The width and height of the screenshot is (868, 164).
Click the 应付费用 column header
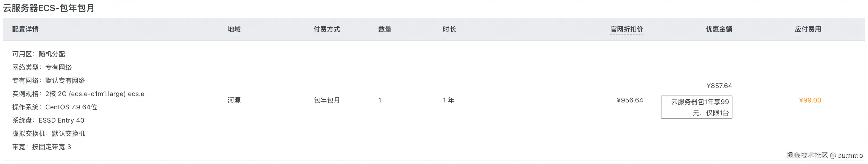click(x=808, y=29)
